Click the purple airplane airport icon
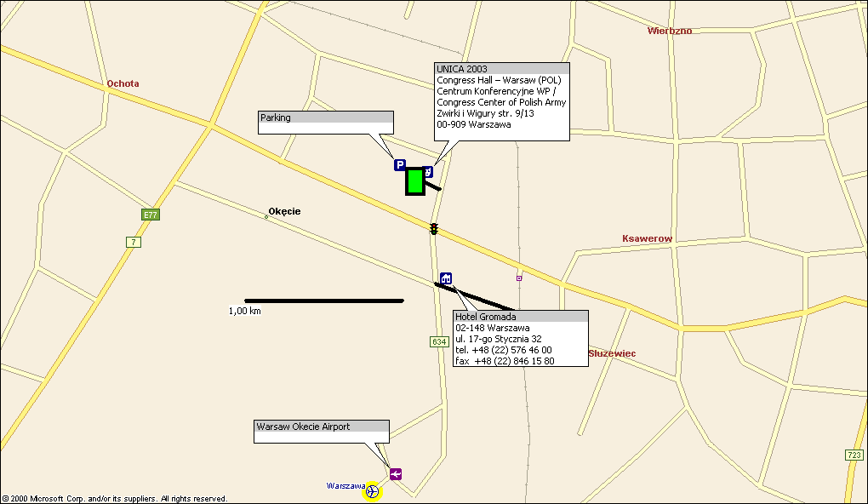 click(396, 473)
